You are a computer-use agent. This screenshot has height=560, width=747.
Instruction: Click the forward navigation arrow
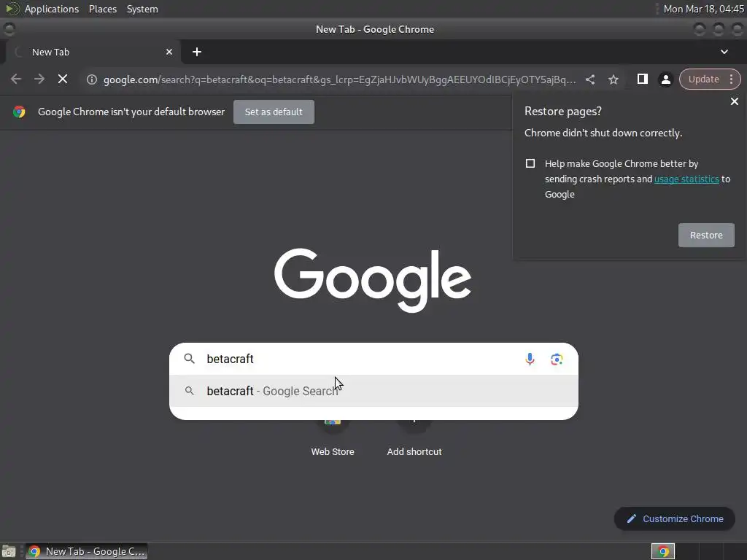(39, 79)
